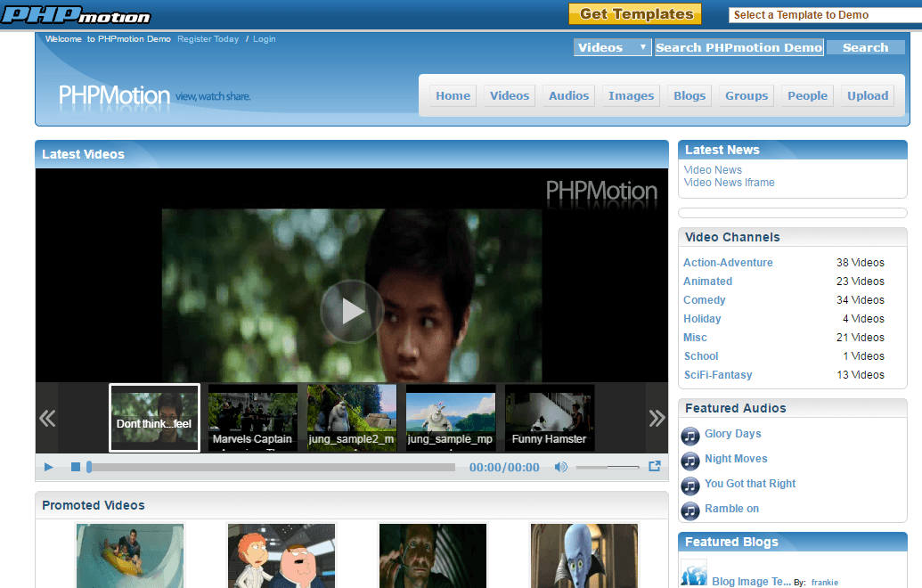Expand the Videos search category dropdown
922x588 pixels.
click(612, 47)
